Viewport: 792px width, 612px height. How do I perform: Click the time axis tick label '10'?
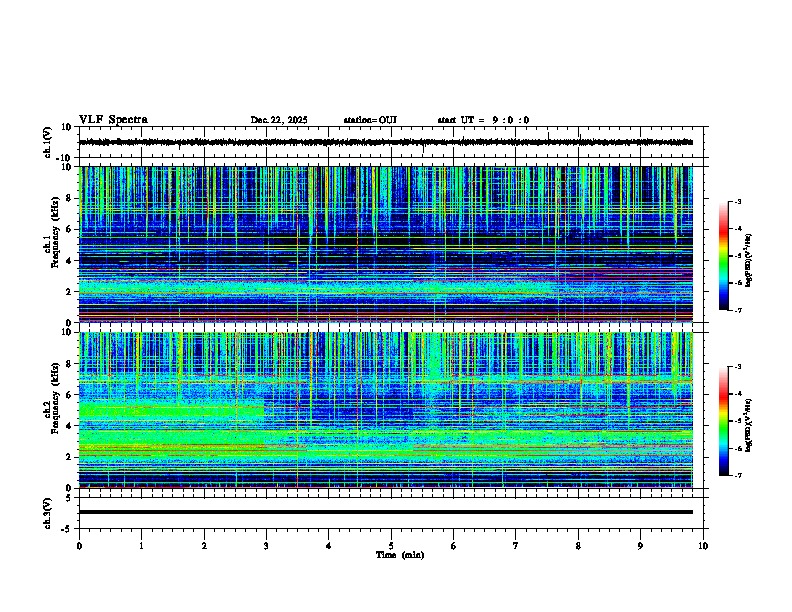tap(703, 546)
